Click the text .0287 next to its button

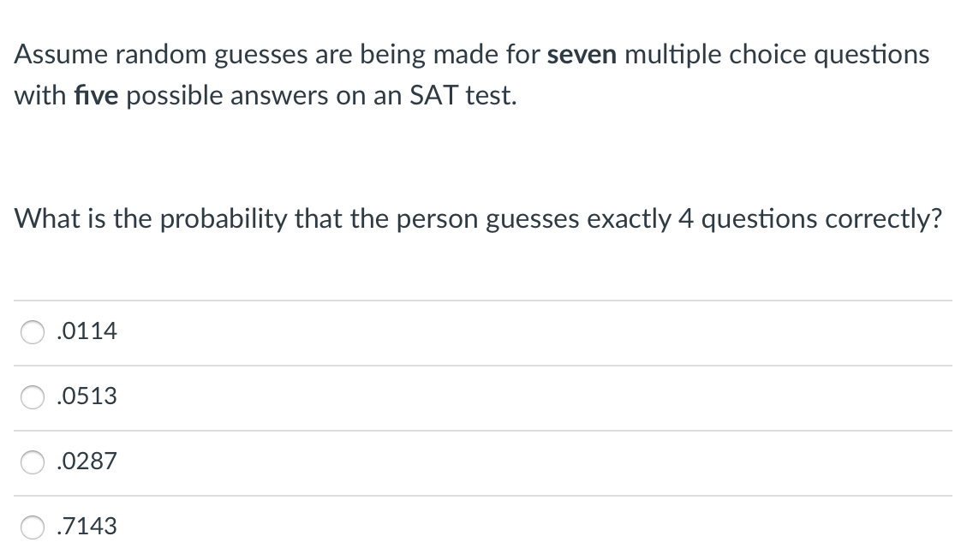pyautogui.click(x=86, y=462)
